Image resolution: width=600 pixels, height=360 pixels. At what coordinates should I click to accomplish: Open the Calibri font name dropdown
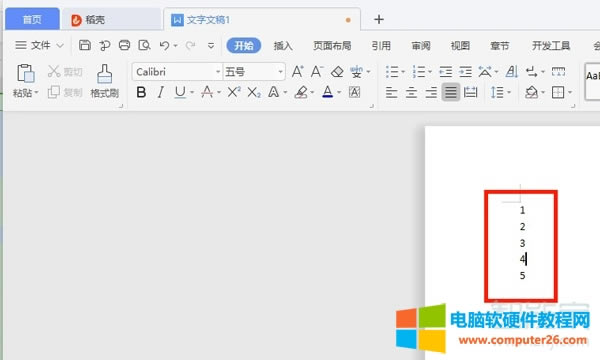tap(218, 72)
